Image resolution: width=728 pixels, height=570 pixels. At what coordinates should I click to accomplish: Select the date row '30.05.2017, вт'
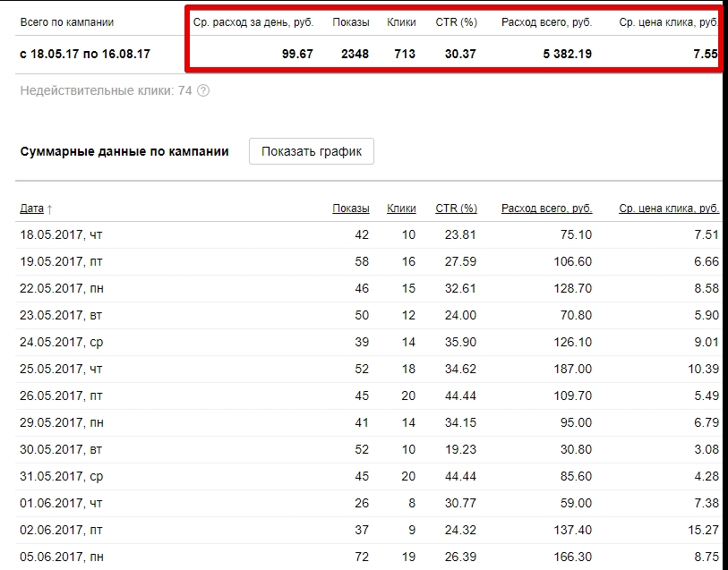369,450
